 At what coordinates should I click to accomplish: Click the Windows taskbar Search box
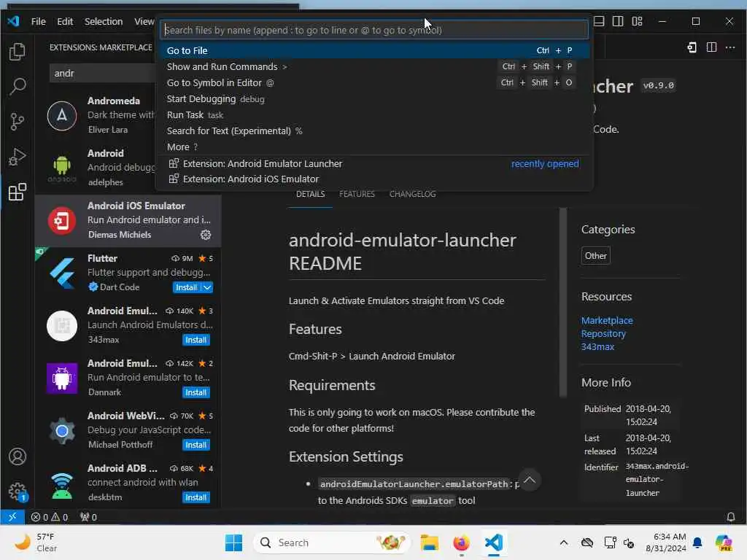click(332, 542)
